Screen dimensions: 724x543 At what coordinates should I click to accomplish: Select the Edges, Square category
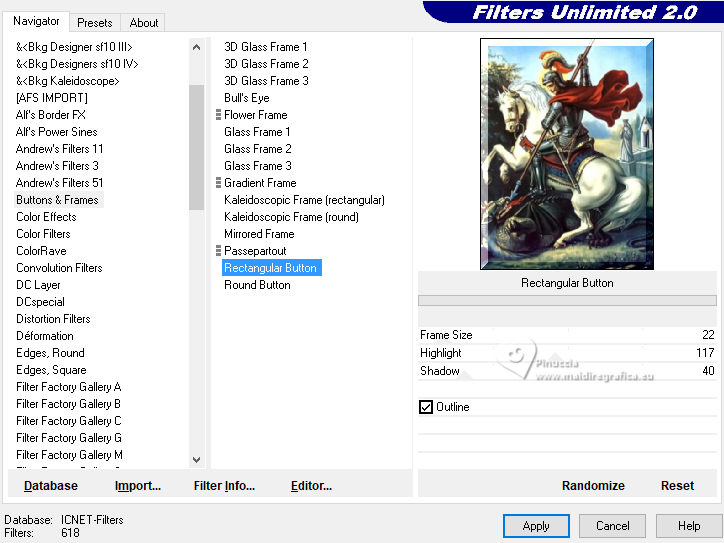(x=51, y=370)
